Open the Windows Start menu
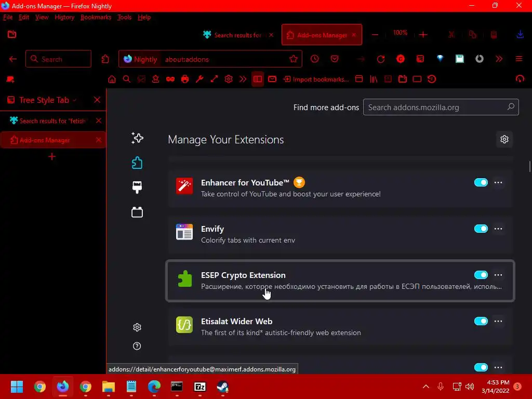Viewport: 532px width, 399px height. pos(17,387)
